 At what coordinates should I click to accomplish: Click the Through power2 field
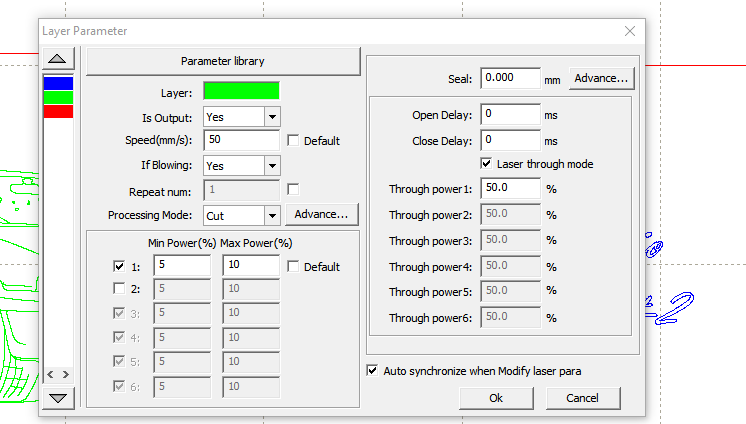(510, 214)
